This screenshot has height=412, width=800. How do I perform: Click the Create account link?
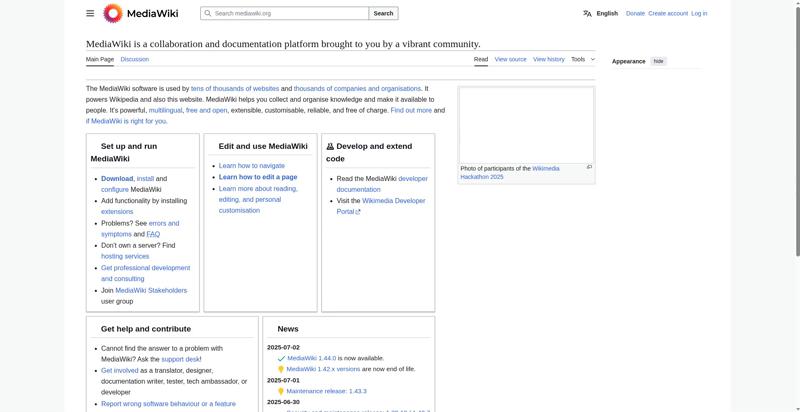coord(668,14)
